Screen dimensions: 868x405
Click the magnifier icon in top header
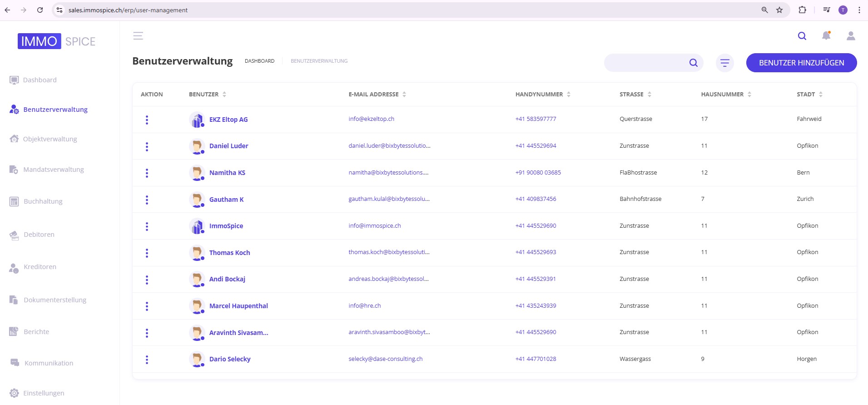(x=802, y=36)
